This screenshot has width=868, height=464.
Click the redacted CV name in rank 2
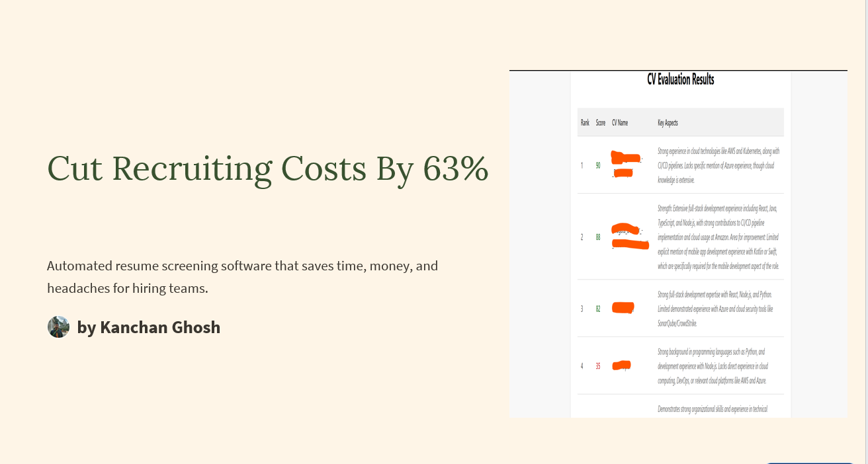pyautogui.click(x=630, y=237)
